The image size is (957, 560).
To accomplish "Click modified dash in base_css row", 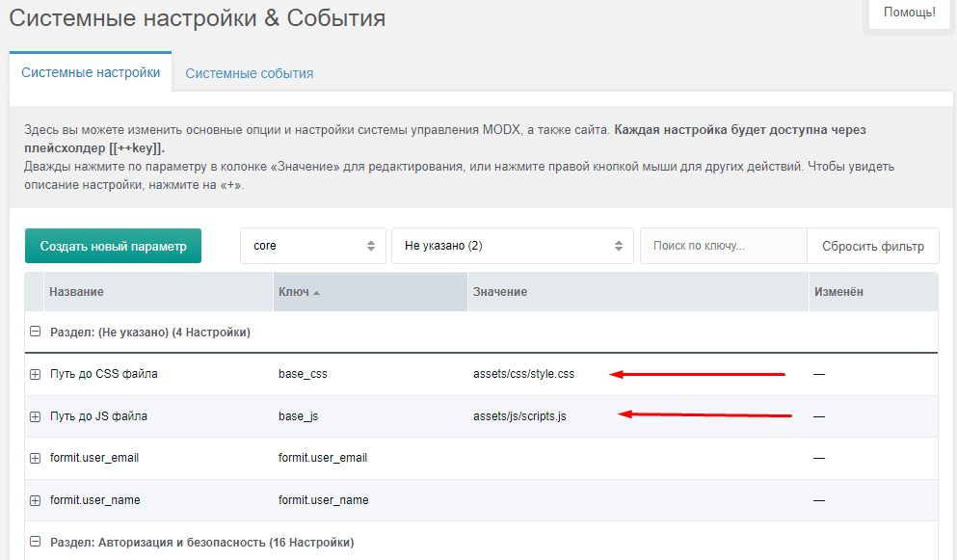I will [x=819, y=374].
